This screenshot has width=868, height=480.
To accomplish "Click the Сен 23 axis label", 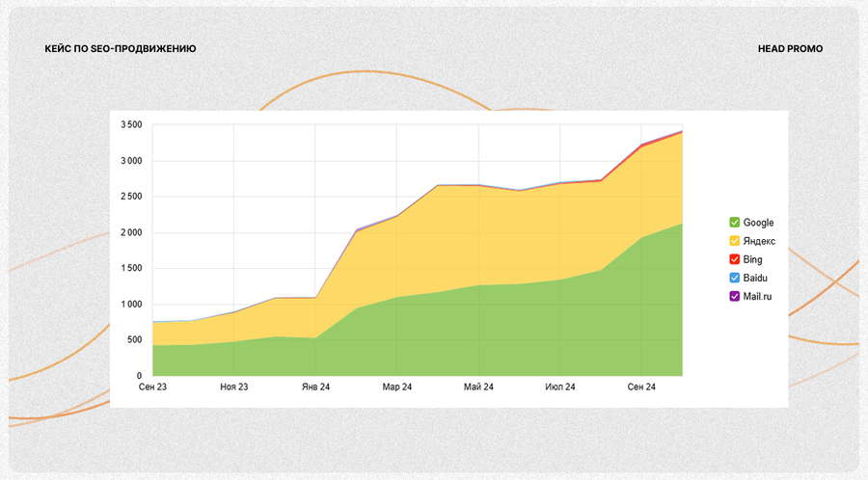I will (152, 387).
